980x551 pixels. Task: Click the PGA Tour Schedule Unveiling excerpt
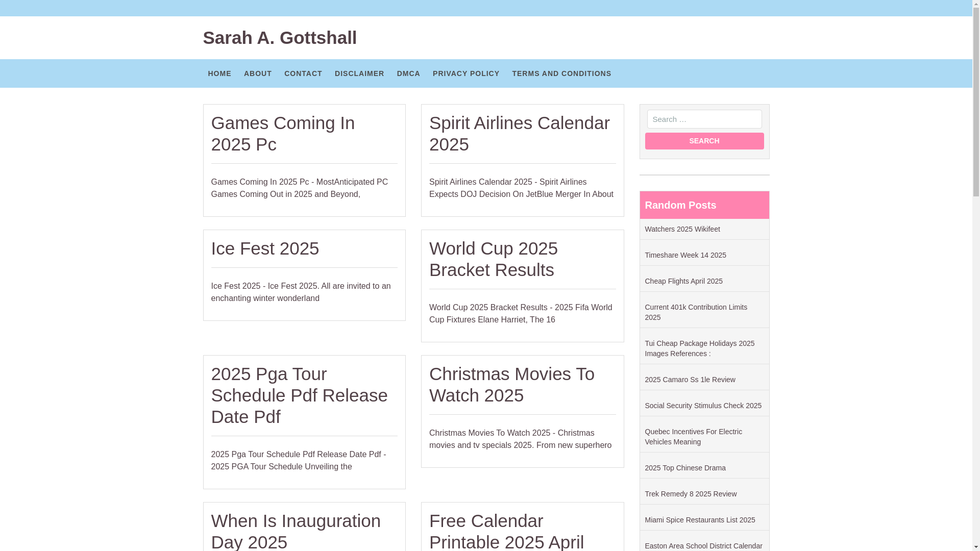pos(299,461)
